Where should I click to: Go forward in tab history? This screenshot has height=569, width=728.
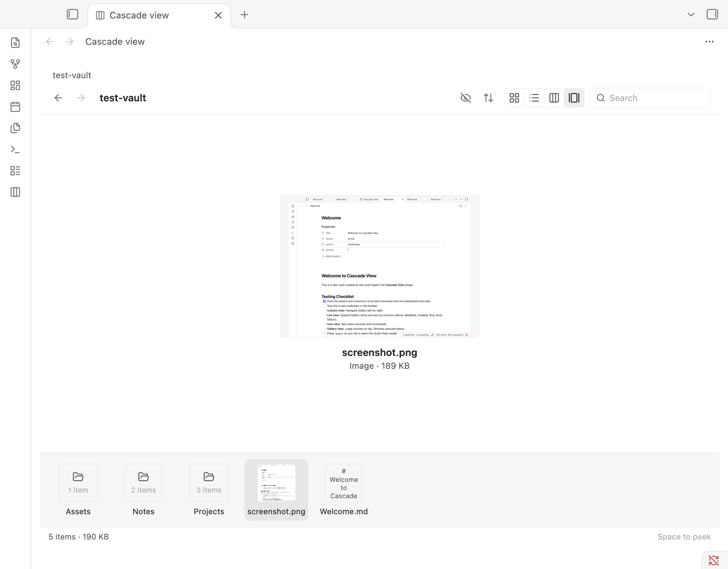pyautogui.click(x=70, y=42)
